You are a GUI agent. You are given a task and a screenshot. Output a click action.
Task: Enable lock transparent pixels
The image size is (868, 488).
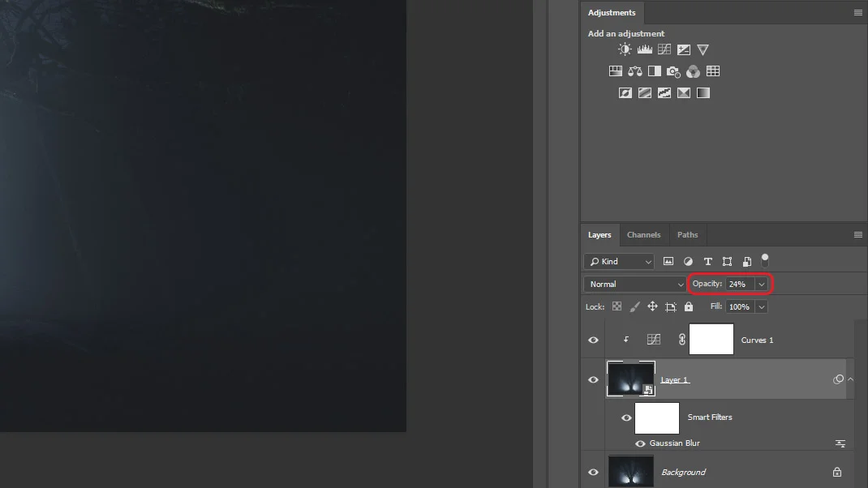click(617, 306)
